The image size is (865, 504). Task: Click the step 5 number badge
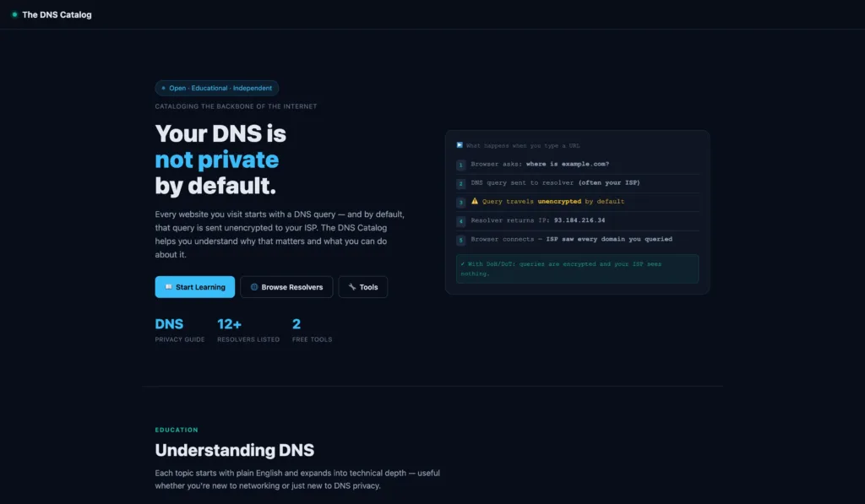460,239
